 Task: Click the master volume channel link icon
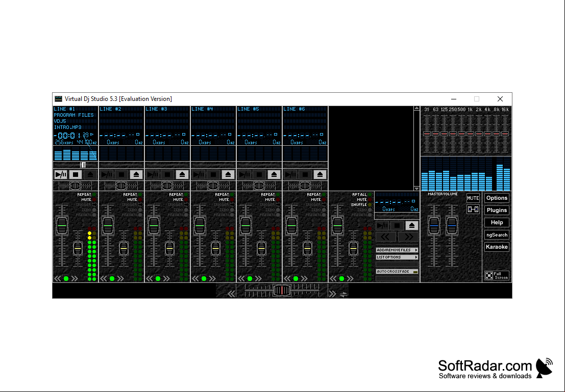(473, 210)
